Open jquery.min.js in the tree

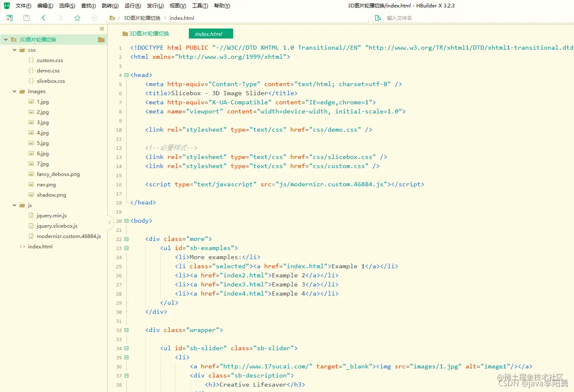click(x=51, y=215)
